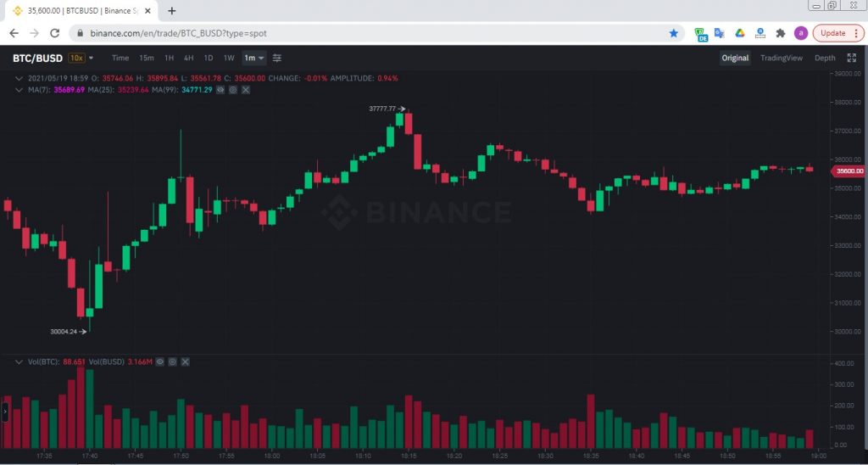Image resolution: width=868 pixels, height=465 pixels.
Task: Click the 10x margin badge
Action: 76,59
